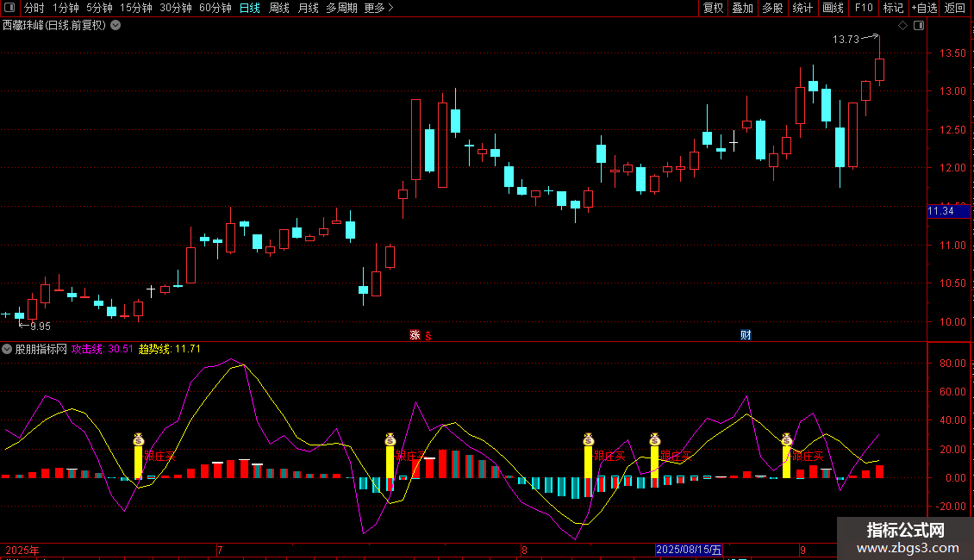The image size is (974, 560).
Task: Click the fifth money bag signal icon
Action: (787, 439)
